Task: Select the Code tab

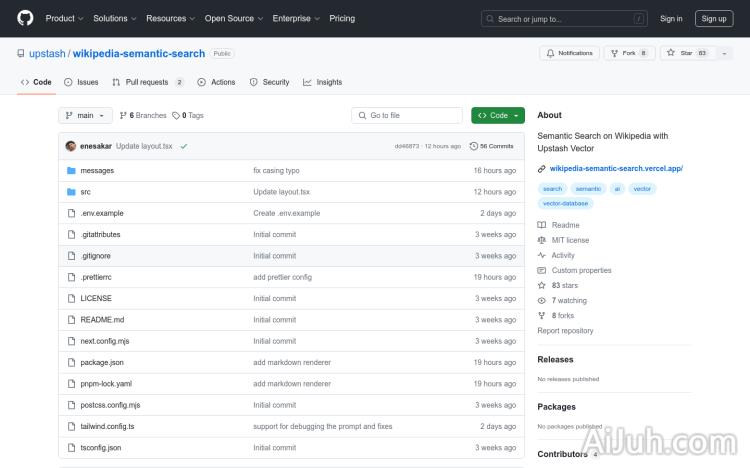Action: pos(36,82)
